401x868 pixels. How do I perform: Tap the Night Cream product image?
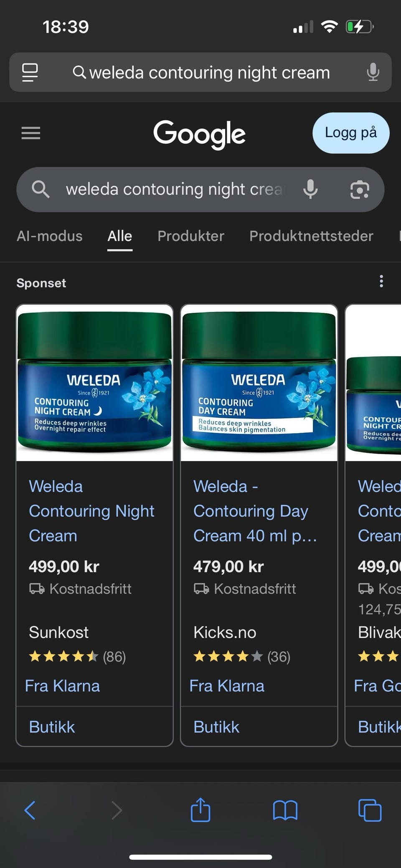[94, 383]
